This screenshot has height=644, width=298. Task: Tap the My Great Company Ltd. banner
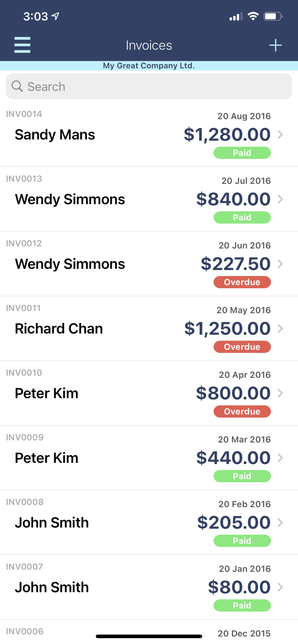click(149, 66)
